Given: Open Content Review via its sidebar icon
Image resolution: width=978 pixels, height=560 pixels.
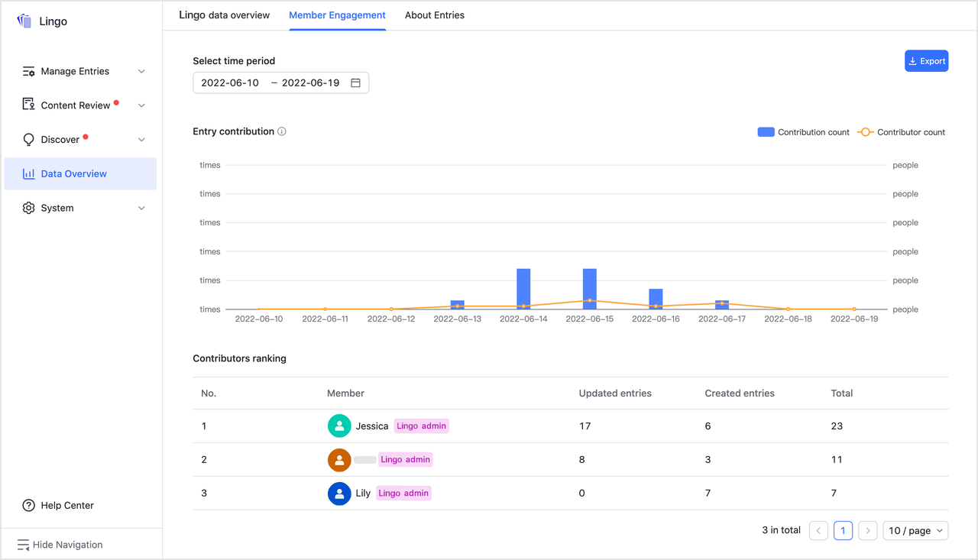Looking at the screenshot, I should coord(28,105).
